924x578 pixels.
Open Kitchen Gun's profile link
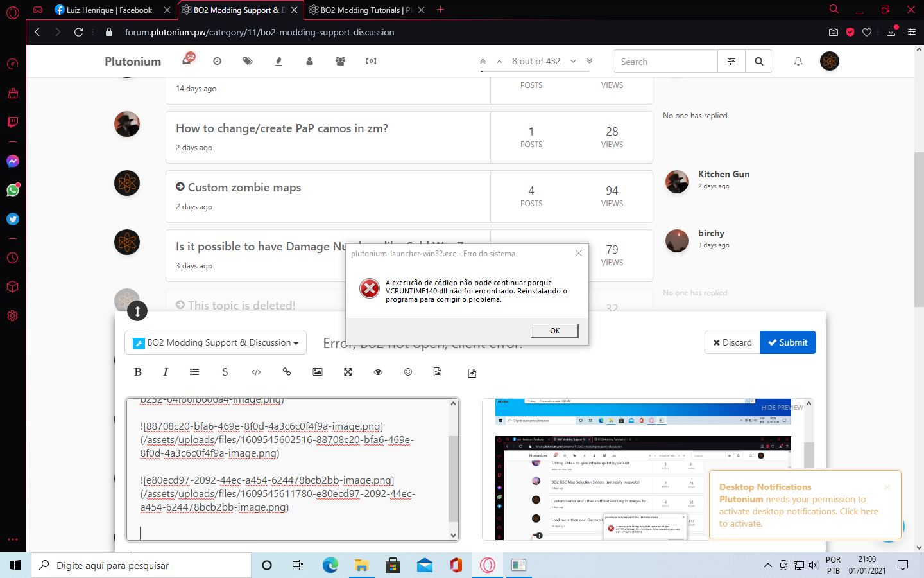(x=724, y=174)
